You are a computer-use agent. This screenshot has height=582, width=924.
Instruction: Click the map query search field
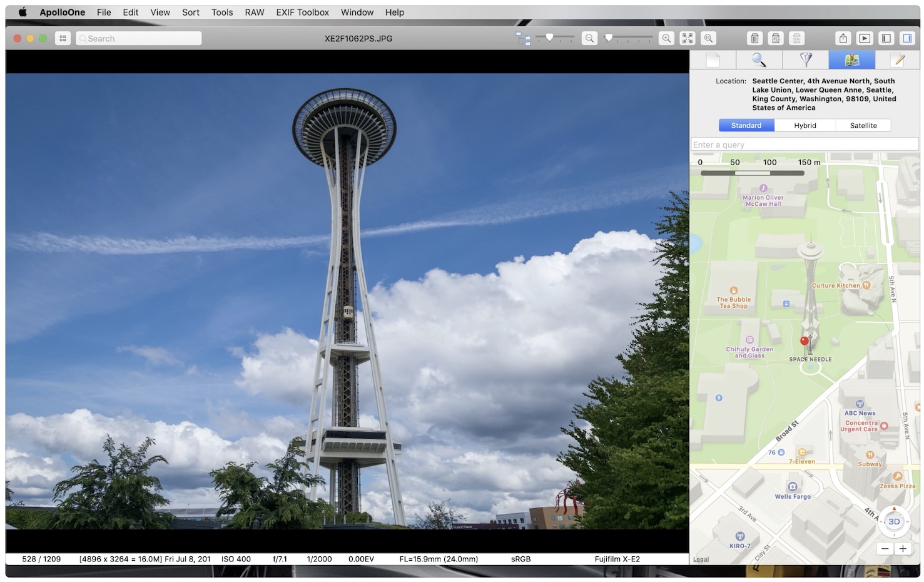(x=805, y=145)
